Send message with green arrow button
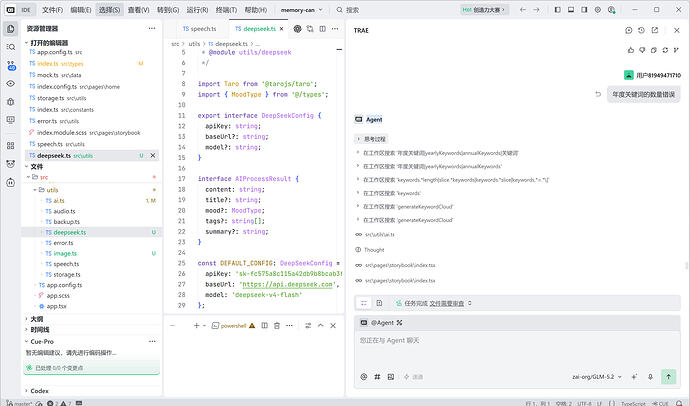Screen dimensions: 690x406 point(668,377)
